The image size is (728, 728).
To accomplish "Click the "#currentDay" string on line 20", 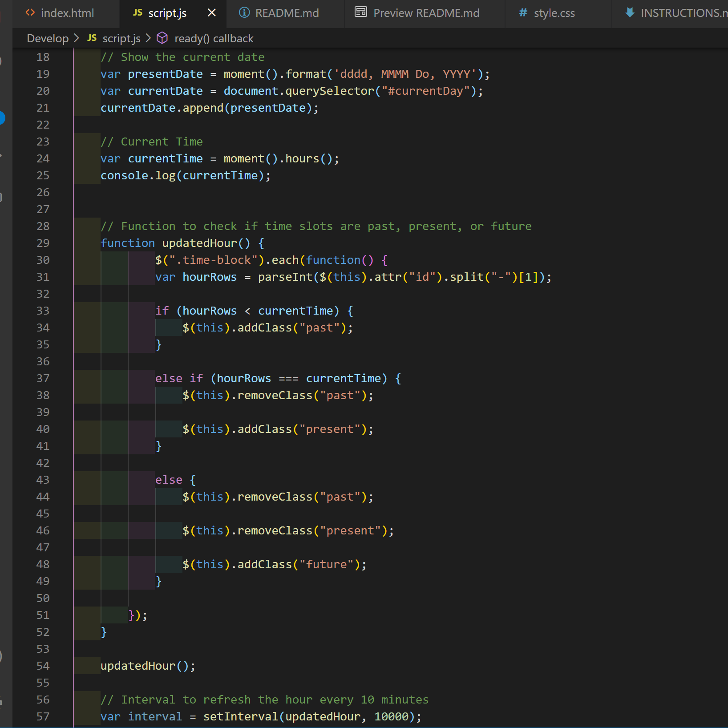I will click(426, 91).
